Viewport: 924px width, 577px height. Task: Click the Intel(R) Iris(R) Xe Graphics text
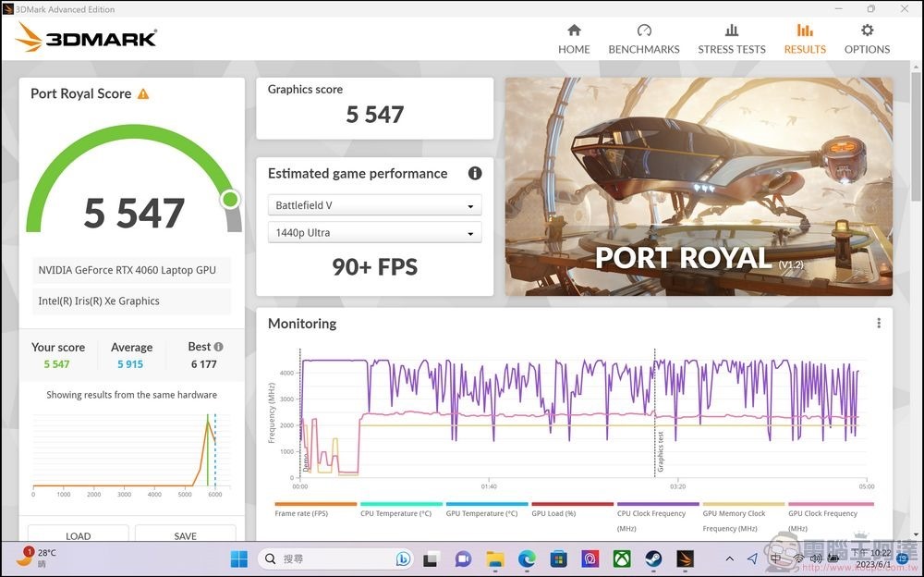(x=99, y=301)
